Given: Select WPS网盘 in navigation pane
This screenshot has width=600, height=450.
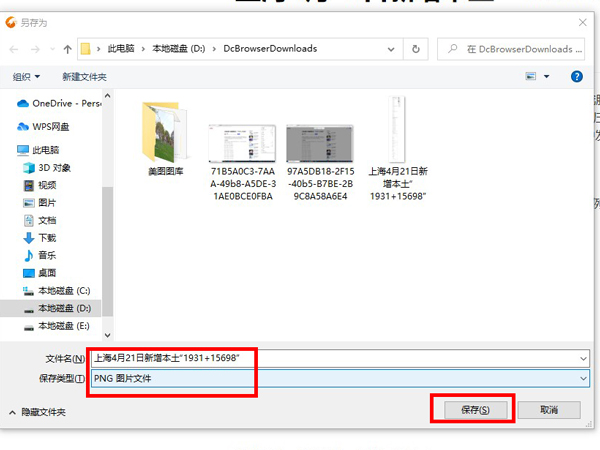Looking at the screenshot, I should [x=43, y=127].
